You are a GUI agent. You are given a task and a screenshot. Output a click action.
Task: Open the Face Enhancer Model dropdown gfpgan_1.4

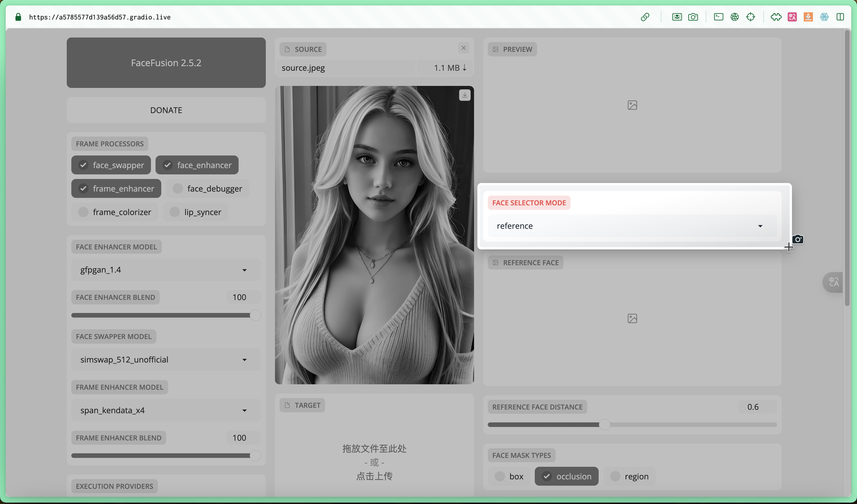click(166, 270)
